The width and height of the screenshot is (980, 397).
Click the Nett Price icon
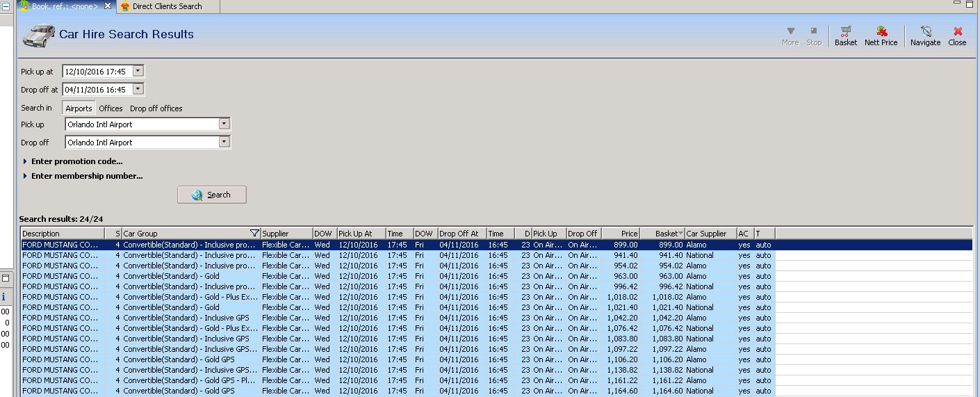pyautogui.click(x=881, y=35)
